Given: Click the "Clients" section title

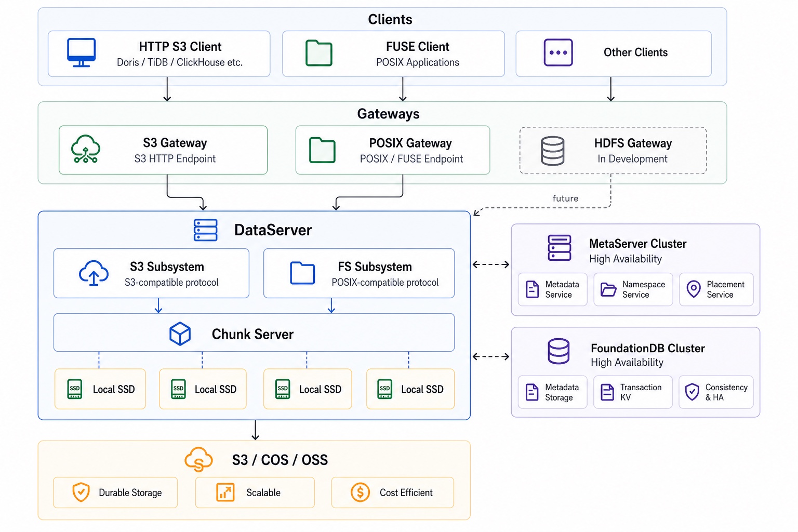Looking at the screenshot, I should tap(390, 20).
